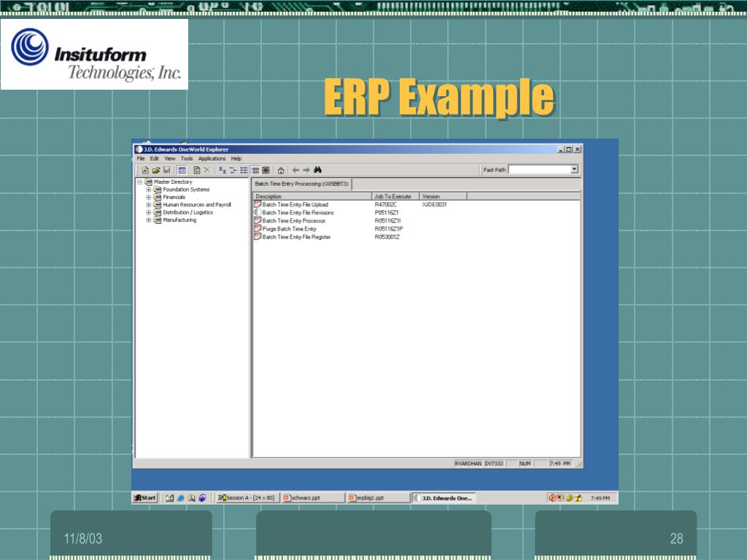Click the Open folder toolbar icon
This screenshot has width=747, height=560.
pos(156,170)
